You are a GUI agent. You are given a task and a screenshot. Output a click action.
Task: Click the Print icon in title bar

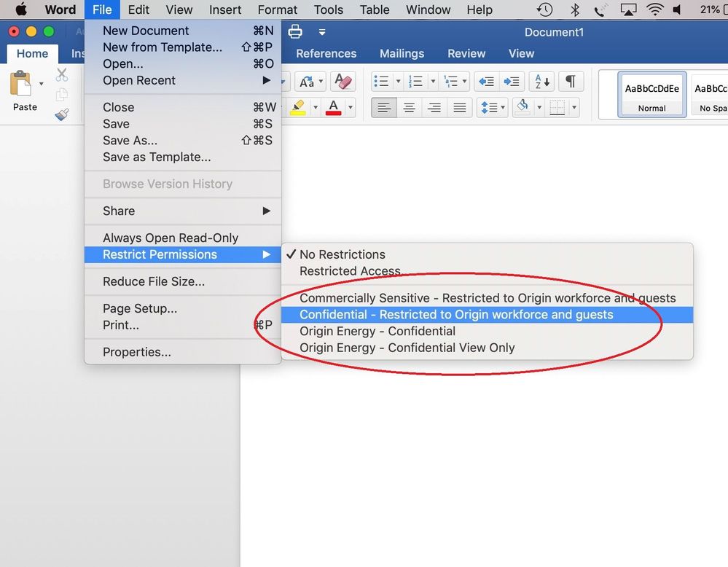click(295, 31)
